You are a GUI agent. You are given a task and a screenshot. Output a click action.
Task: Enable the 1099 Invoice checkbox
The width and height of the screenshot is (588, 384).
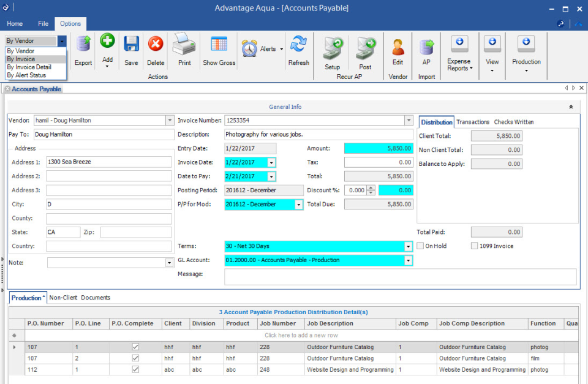475,246
